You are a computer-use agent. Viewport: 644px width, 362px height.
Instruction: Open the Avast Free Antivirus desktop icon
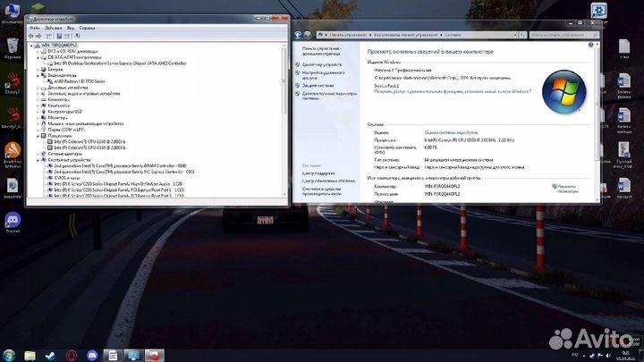click(13, 150)
